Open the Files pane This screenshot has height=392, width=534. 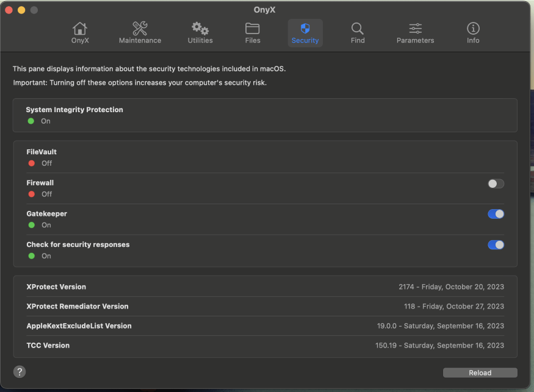pos(253,33)
